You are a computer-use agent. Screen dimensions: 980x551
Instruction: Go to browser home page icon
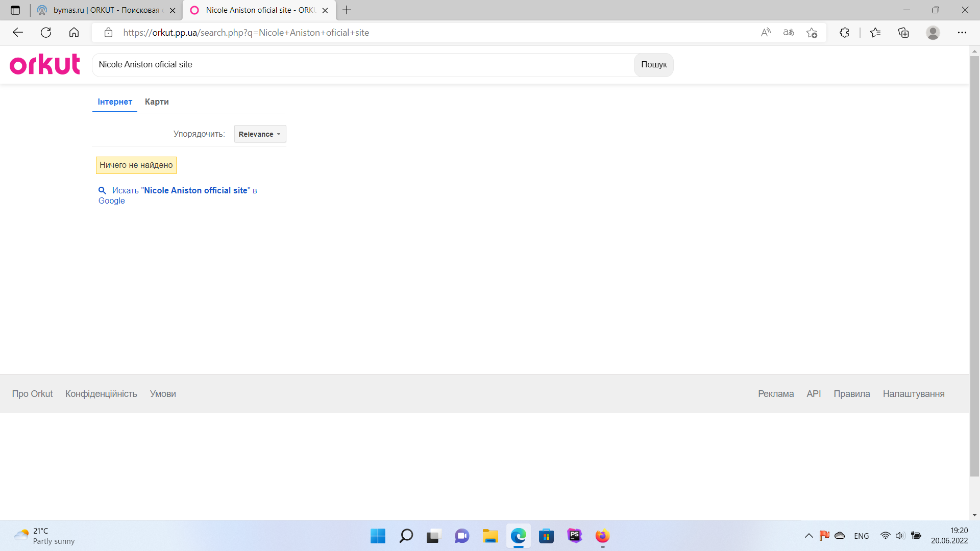74,33
